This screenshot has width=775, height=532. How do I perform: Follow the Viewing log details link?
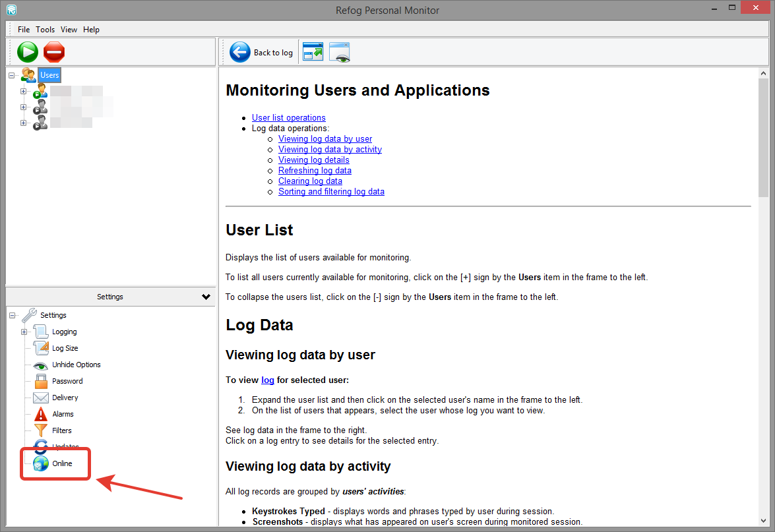pos(313,160)
